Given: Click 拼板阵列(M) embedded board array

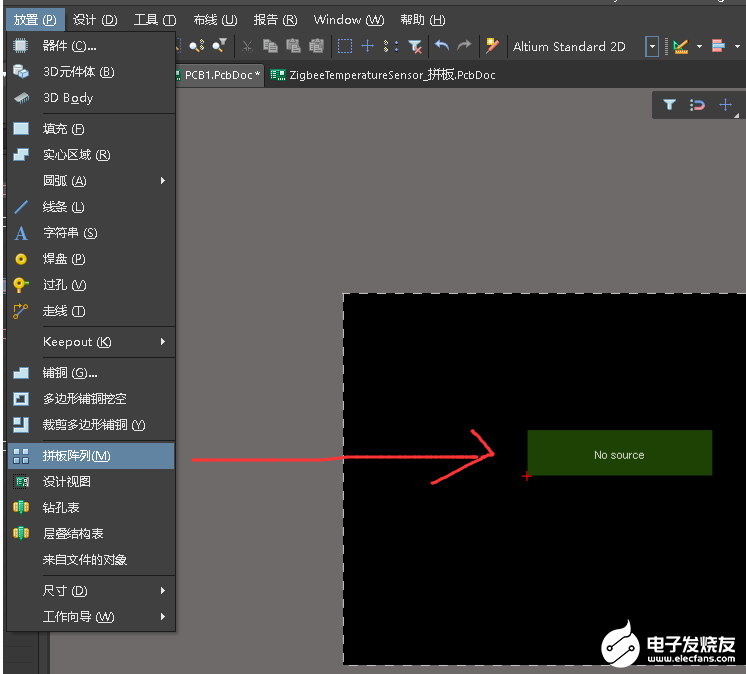Looking at the screenshot, I should click(x=91, y=456).
